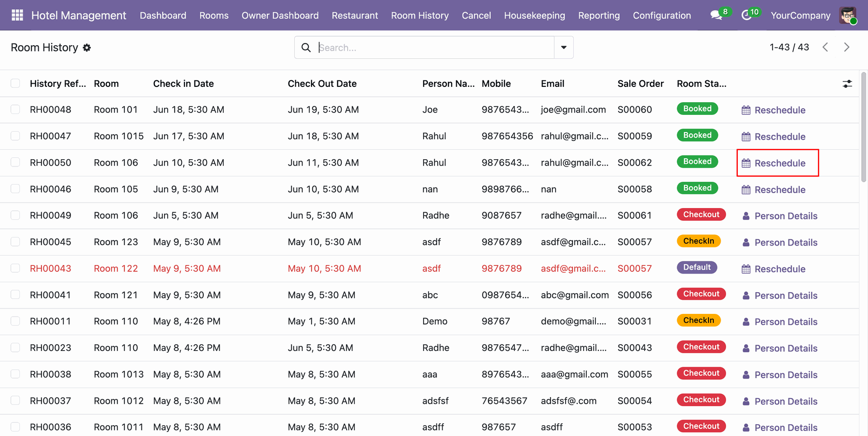Image resolution: width=868 pixels, height=436 pixels.
Task: Click the search magnifier icon
Action: click(x=306, y=47)
